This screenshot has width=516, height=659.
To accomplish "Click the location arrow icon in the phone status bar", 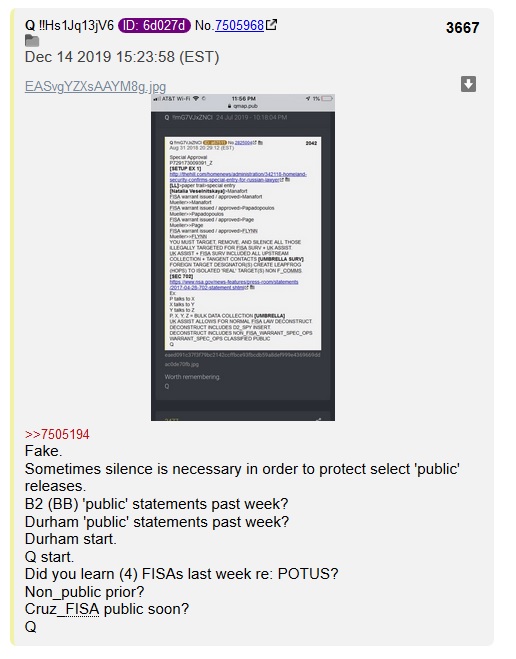I will pos(308,99).
